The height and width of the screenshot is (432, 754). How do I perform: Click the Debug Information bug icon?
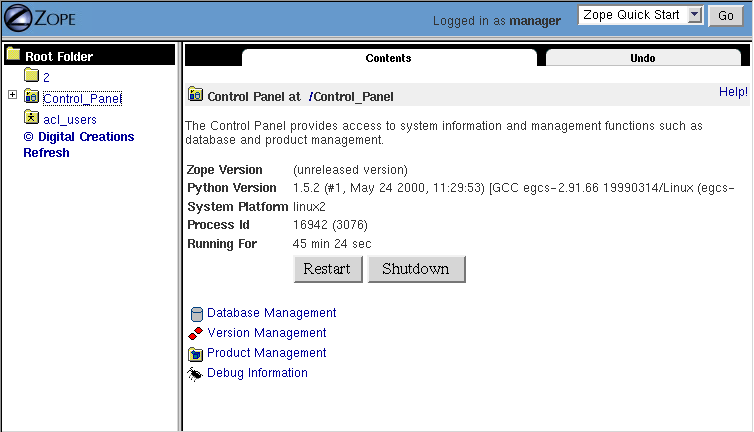click(196, 374)
